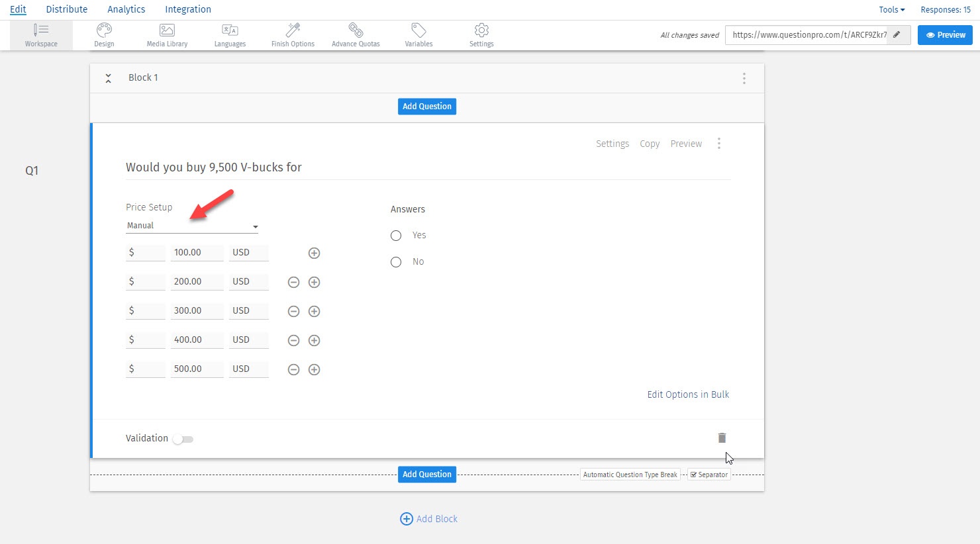Switch to the Integration tab
Image resolution: width=980 pixels, height=544 pixels.
(188, 9)
